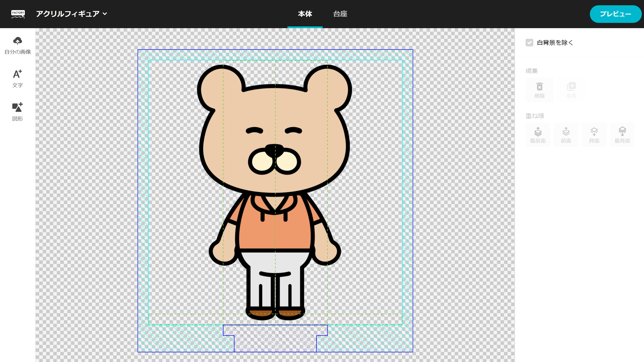Click the 自分の画像 upload icon
Image resolution: width=644 pixels, height=362 pixels.
click(x=18, y=41)
